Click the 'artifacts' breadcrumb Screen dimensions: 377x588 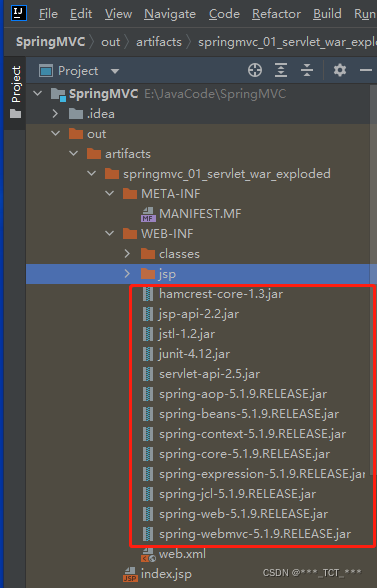pyautogui.click(x=159, y=42)
